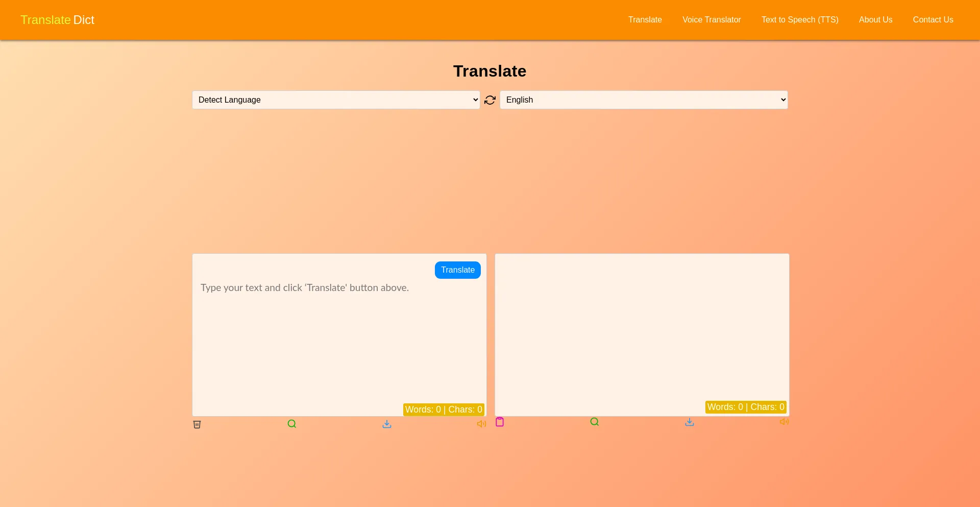Image resolution: width=980 pixels, height=507 pixels.
Task: Click the Translate Dict logo
Action: coord(57,20)
